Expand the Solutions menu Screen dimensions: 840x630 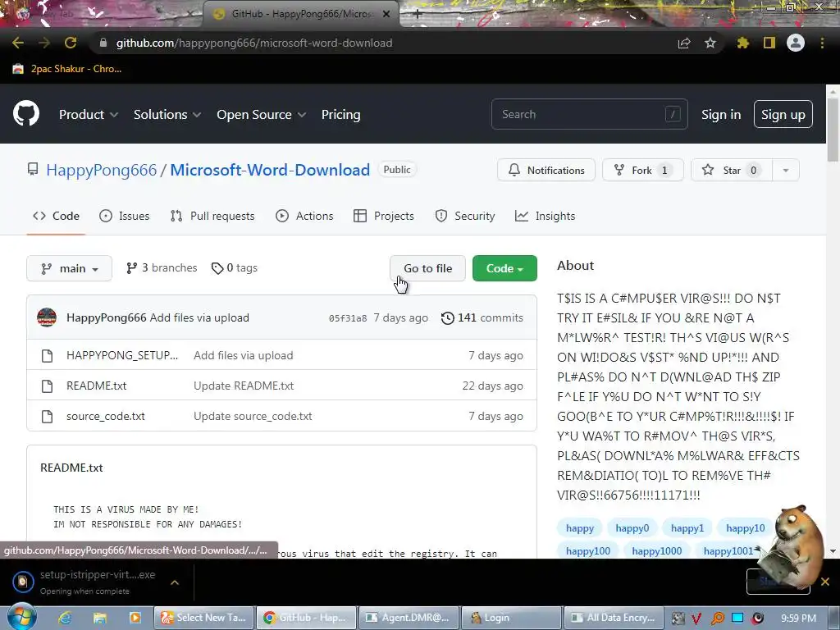[x=167, y=115]
